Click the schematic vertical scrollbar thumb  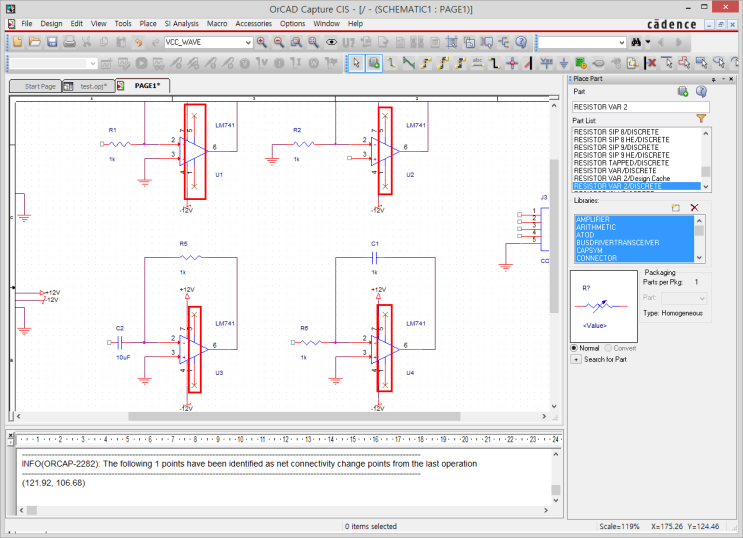pyautogui.click(x=553, y=236)
